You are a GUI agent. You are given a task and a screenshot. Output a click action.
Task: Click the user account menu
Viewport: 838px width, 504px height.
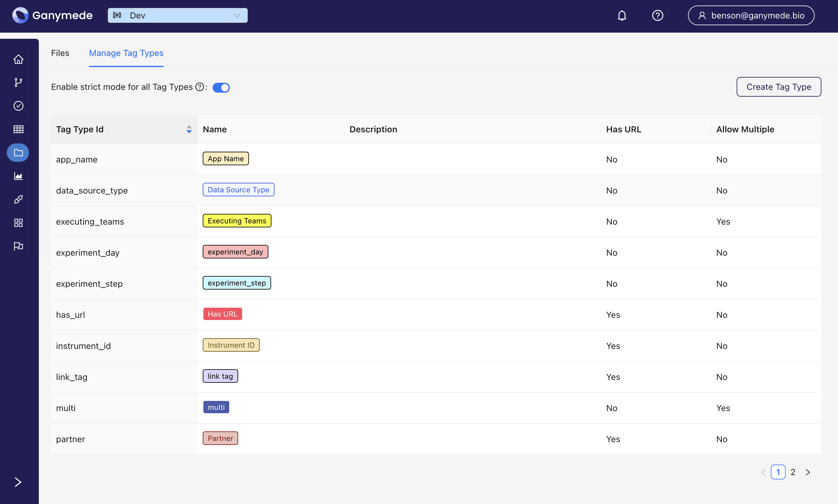pyautogui.click(x=752, y=16)
